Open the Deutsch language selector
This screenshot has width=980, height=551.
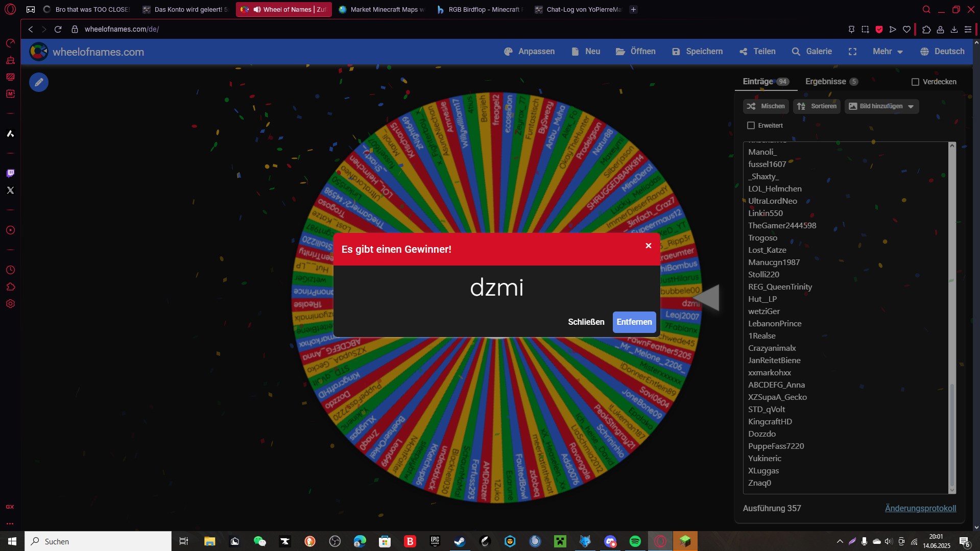click(942, 52)
